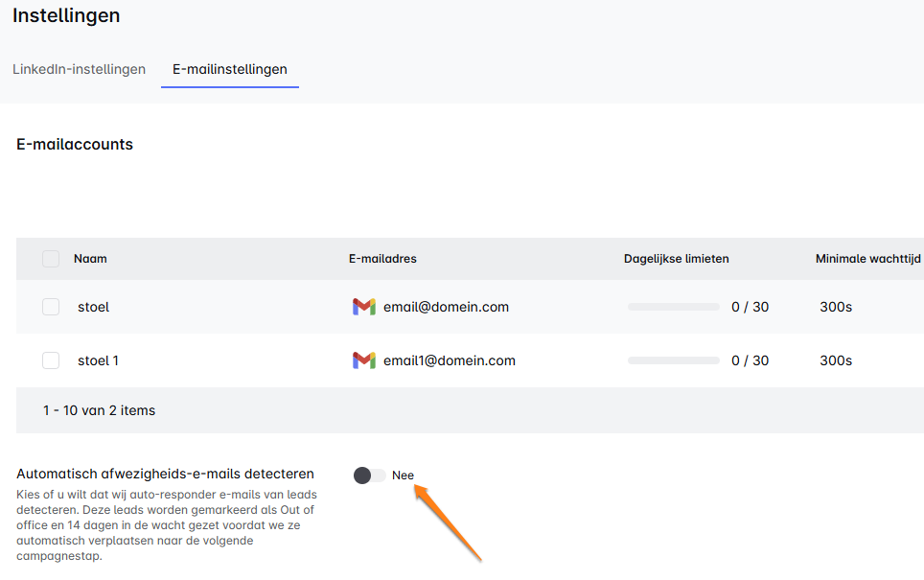This screenshot has height=580, width=924.
Task: Click the account name stoel 1
Action: coord(98,360)
